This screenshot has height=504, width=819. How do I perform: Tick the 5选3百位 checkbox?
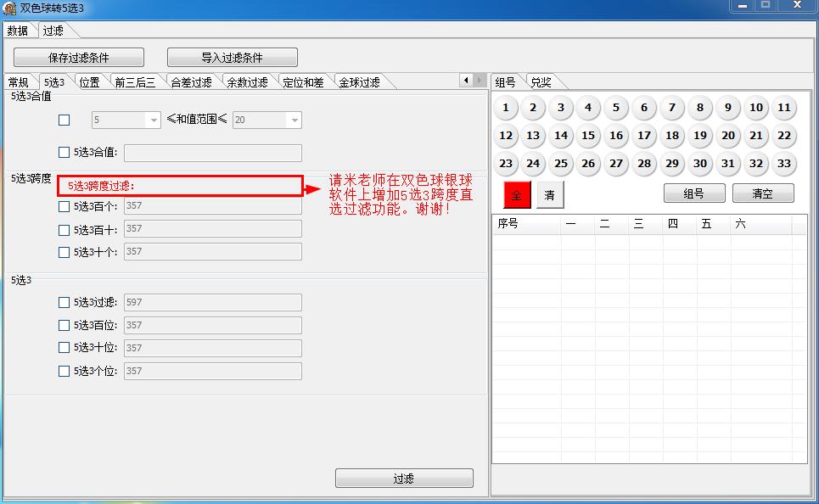[x=64, y=325]
